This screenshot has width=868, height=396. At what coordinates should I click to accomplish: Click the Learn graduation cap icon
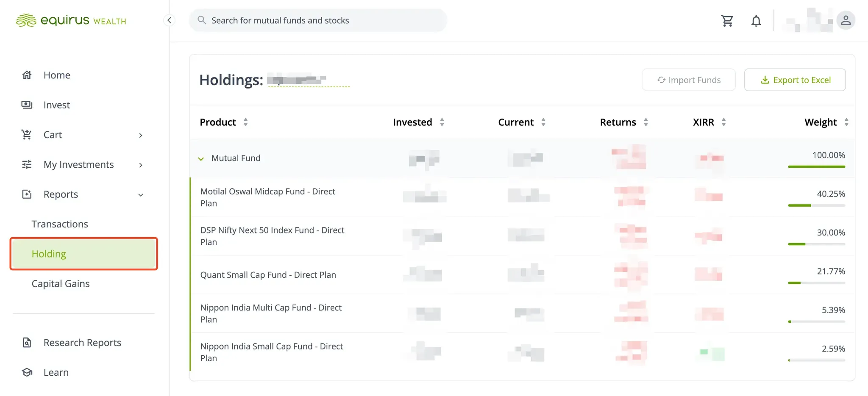[x=27, y=372]
